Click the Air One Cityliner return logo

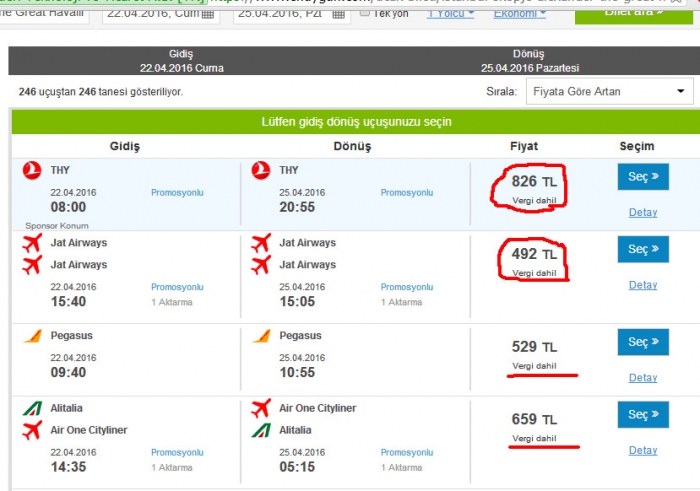[261, 408]
